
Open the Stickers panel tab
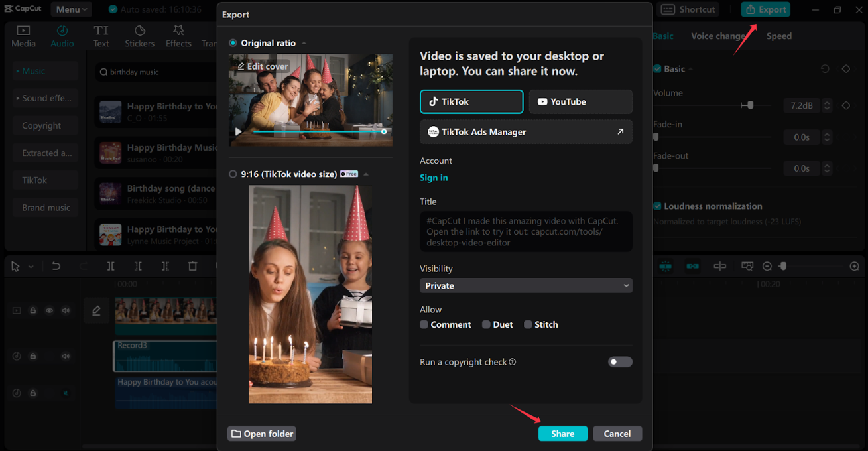(139, 36)
